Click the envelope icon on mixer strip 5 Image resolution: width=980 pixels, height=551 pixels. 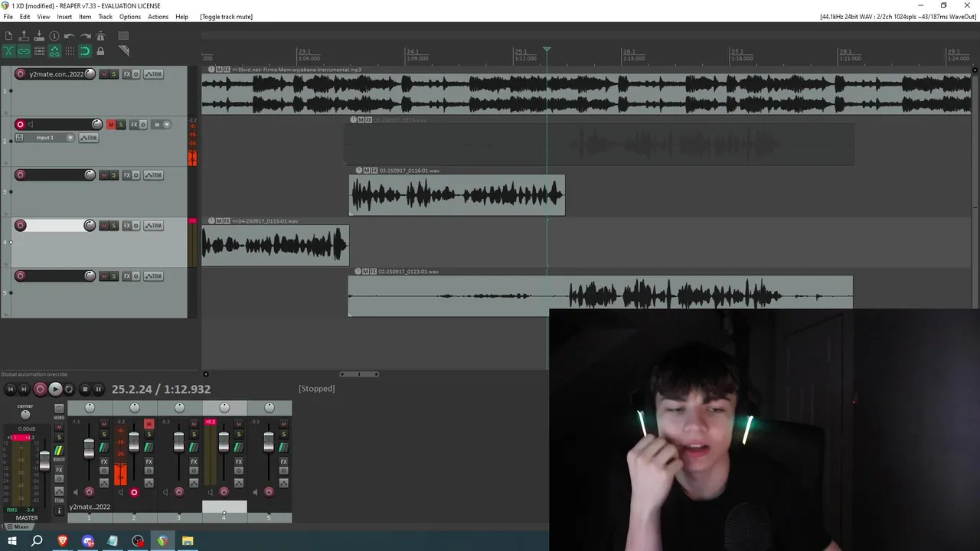(283, 484)
